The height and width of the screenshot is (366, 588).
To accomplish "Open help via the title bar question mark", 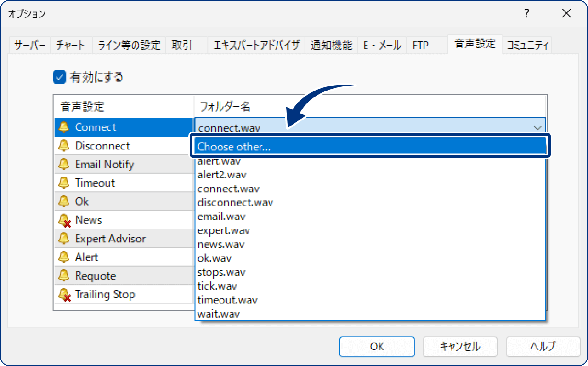I will 526,14.
